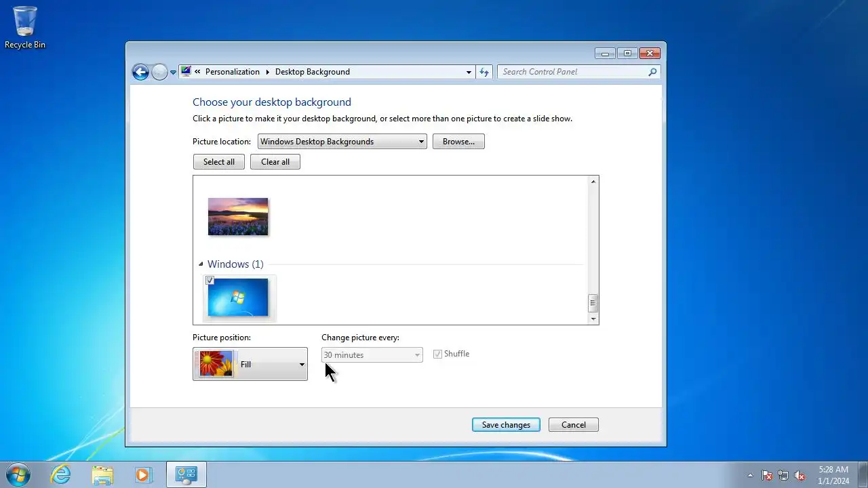Maximize the Desktop Background window
This screenshot has width=868, height=488.
click(627, 54)
